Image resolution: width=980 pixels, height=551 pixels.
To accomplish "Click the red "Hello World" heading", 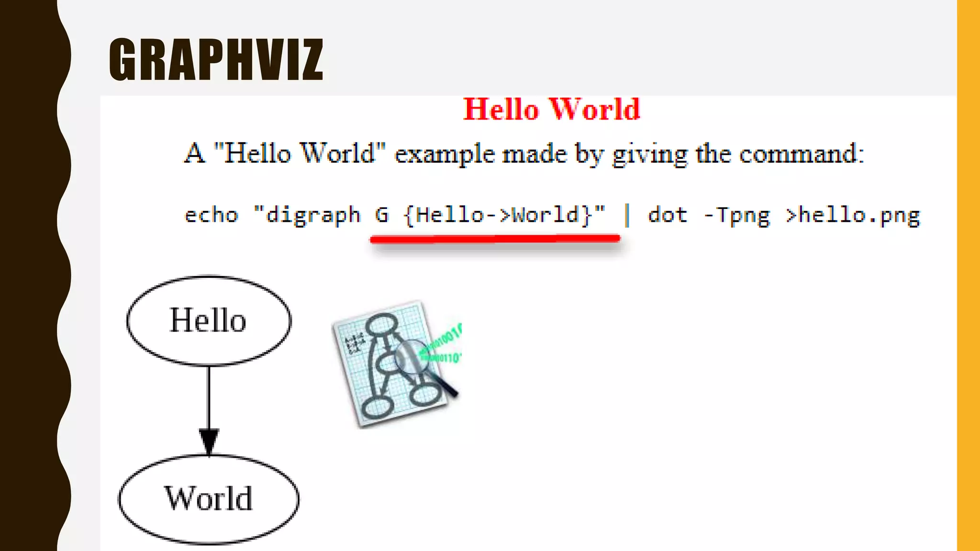I will (552, 109).
